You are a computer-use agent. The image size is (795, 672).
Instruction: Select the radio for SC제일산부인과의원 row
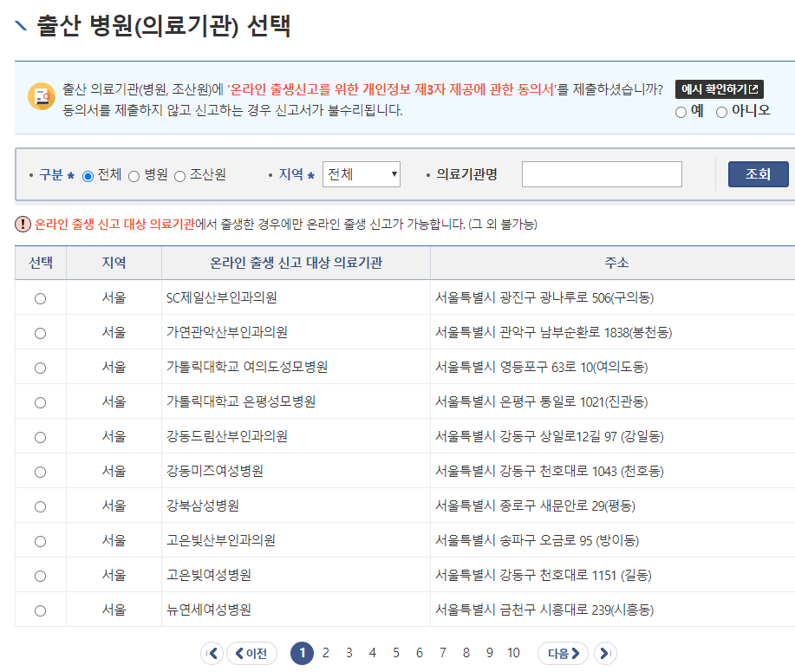tap(38, 297)
